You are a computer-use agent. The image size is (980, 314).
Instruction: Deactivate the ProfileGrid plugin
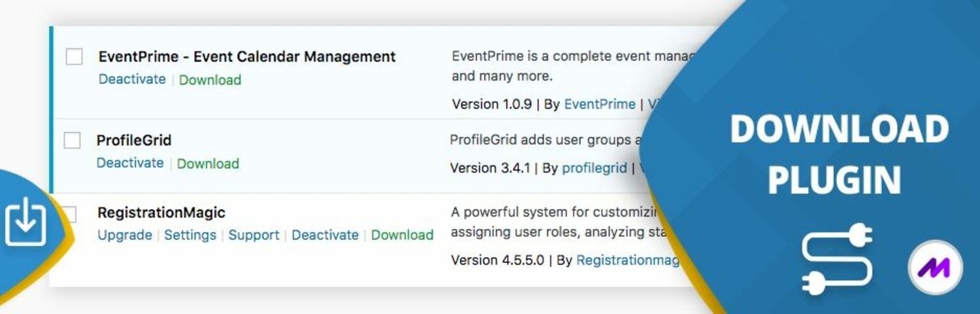(x=130, y=163)
